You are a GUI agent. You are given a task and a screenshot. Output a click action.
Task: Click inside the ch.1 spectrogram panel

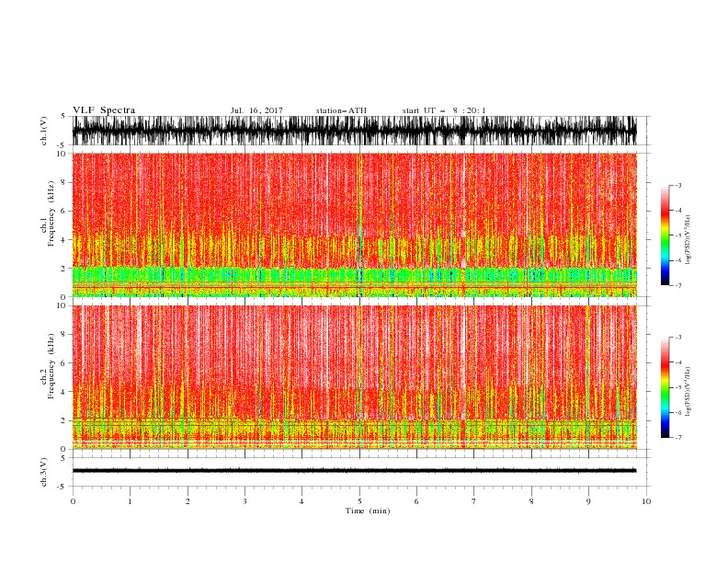click(x=355, y=224)
